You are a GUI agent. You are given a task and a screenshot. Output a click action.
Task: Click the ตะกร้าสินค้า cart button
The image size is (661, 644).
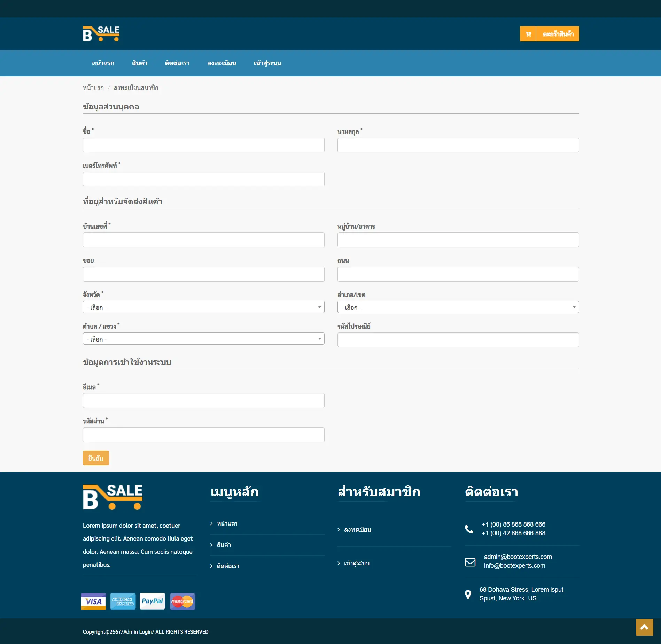[x=557, y=33]
